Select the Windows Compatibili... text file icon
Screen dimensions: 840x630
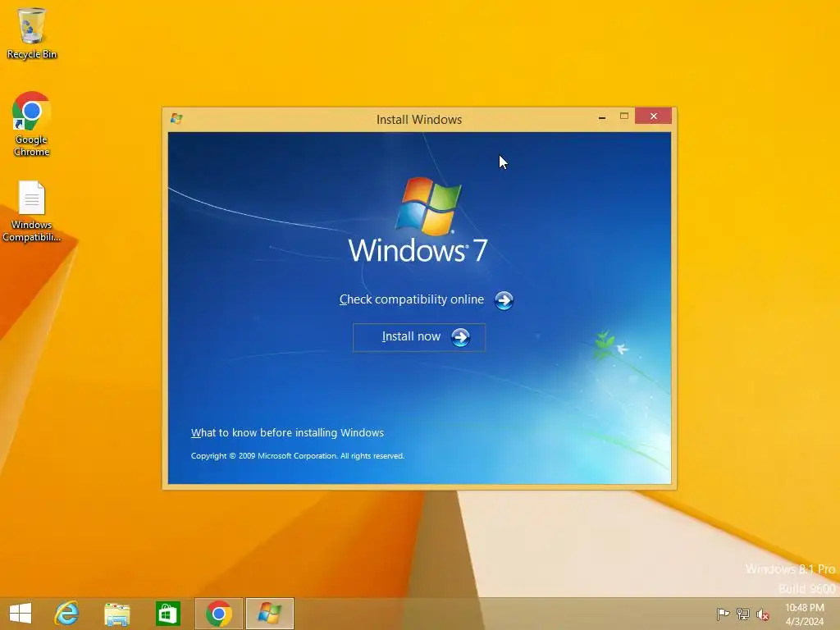click(32, 212)
